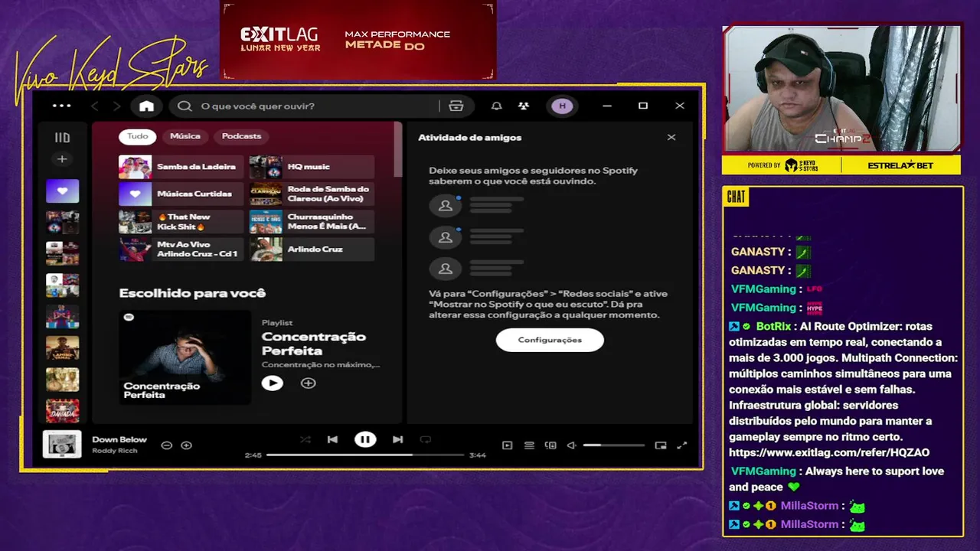Open Concentração Perfeita playlist cover
980x551 pixels.
click(185, 357)
